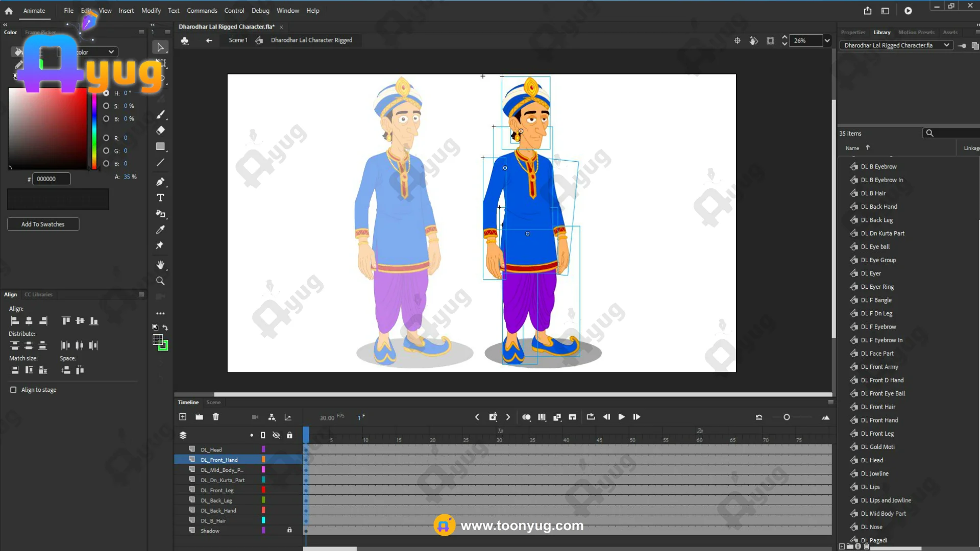Select the Text tool

click(160, 198)
